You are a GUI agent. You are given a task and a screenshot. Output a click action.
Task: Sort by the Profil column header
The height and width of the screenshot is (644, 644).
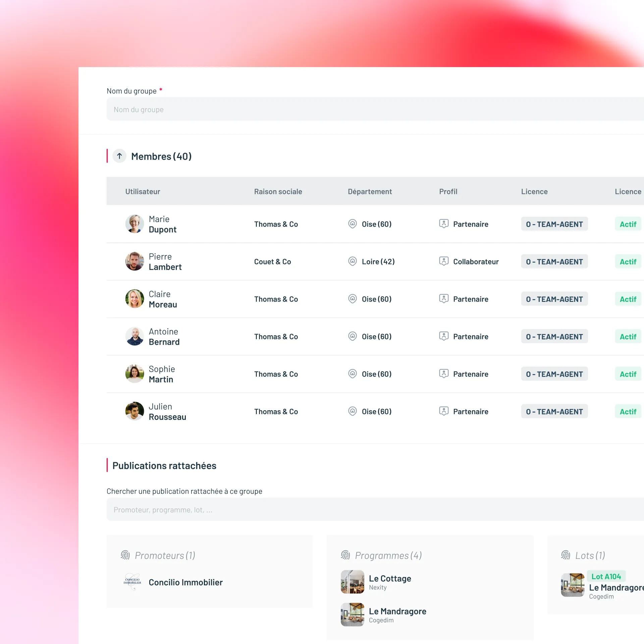click(x=448, y=192)
